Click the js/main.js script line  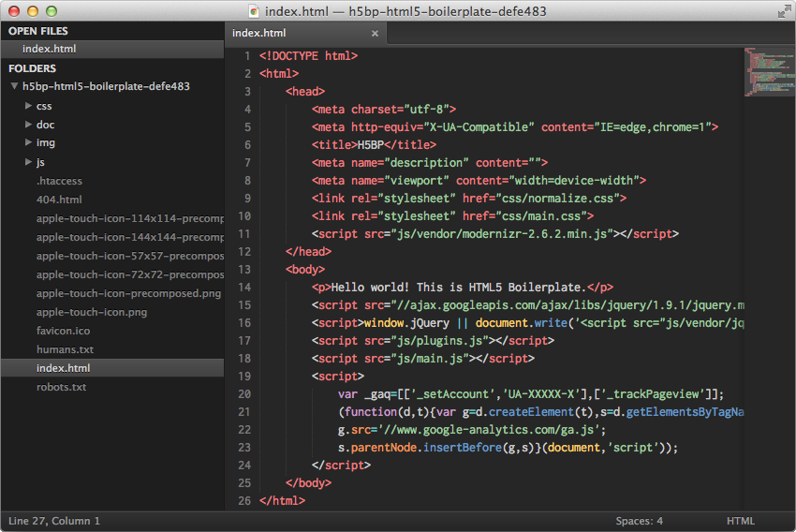point(423,359)
